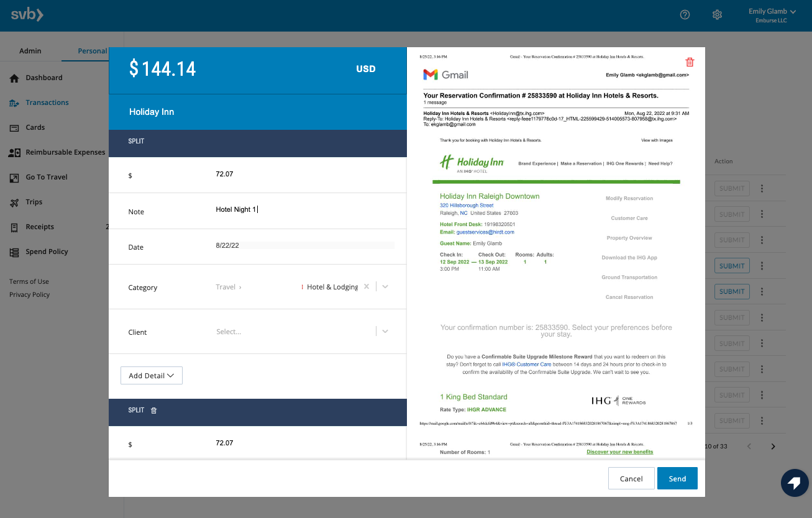The image size is (812, 518).
Task: Switch to the Personal tab
Action: 92,51
